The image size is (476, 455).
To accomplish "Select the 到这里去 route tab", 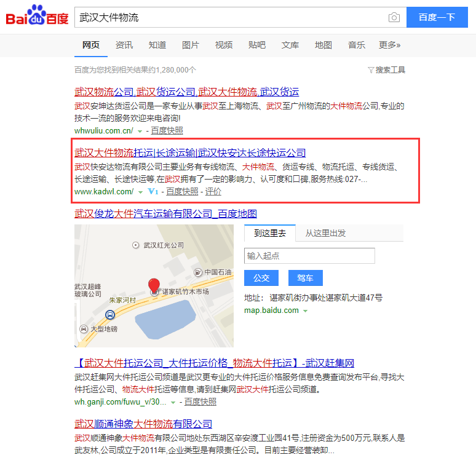I will tap(270, 233).
